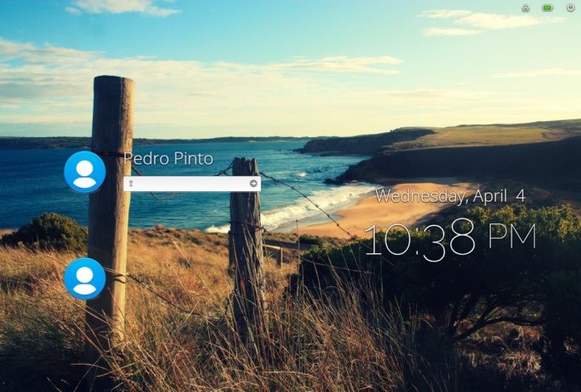Submit password with the round arrow button
Screen dimensions: 581x392
pyautogui.click(x=253, y=184)
